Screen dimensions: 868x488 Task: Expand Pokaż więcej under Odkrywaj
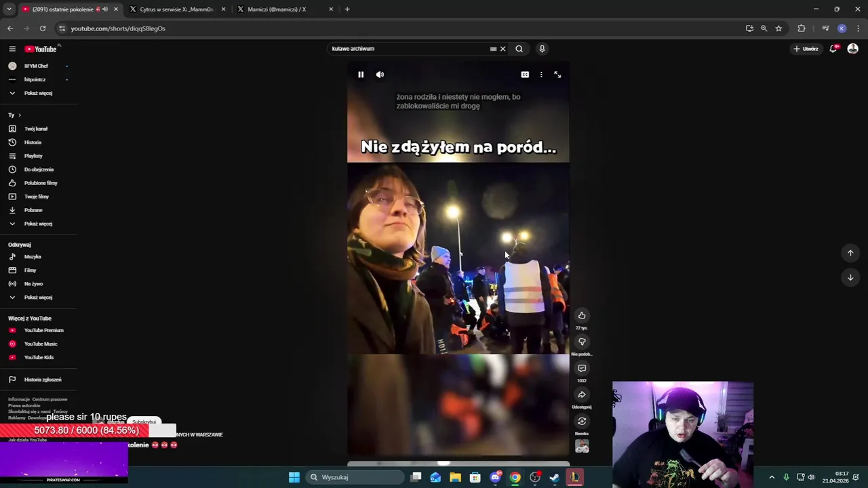pos(37,298)
